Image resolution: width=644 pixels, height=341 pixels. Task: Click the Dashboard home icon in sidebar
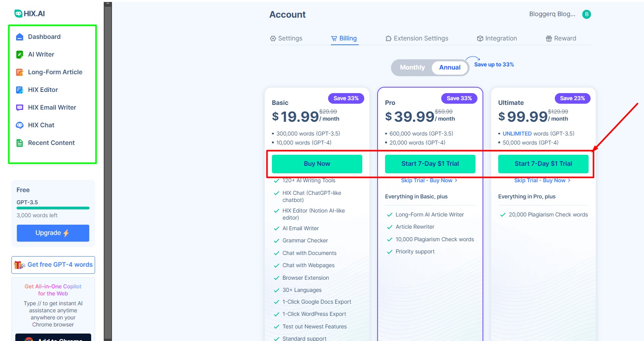click(x=20, y=37)
